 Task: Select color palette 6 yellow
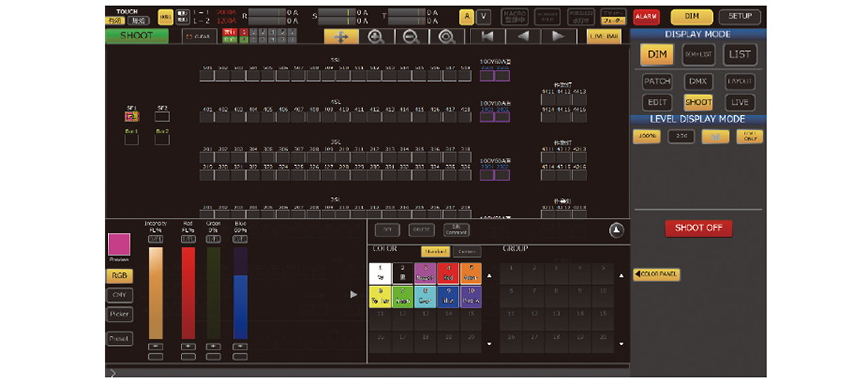pos(380,297)
